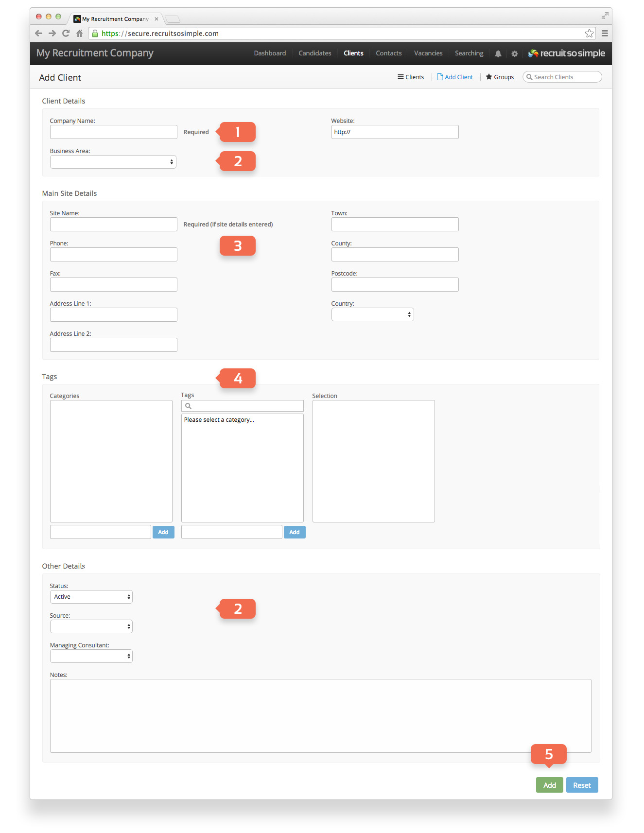
Task: Click the Fax input field
Action: point(114,285)
